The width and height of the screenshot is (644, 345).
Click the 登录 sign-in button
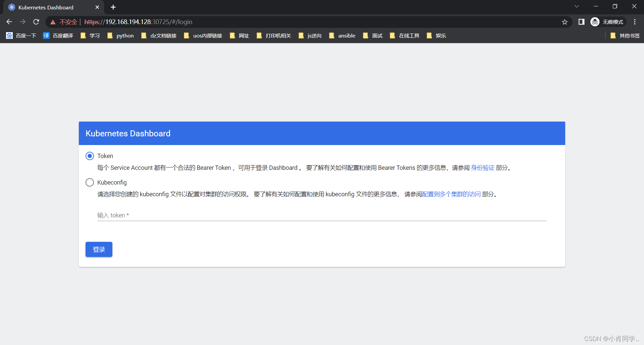99,250
